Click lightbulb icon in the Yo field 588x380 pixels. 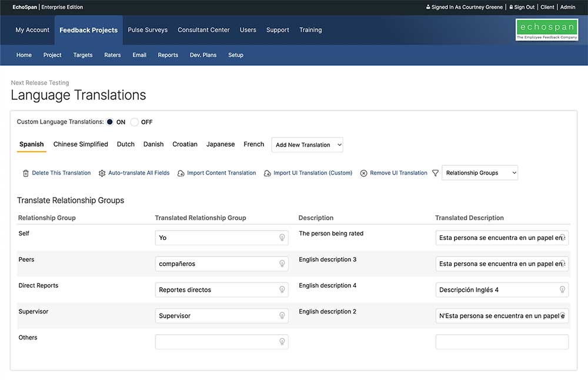282,238
